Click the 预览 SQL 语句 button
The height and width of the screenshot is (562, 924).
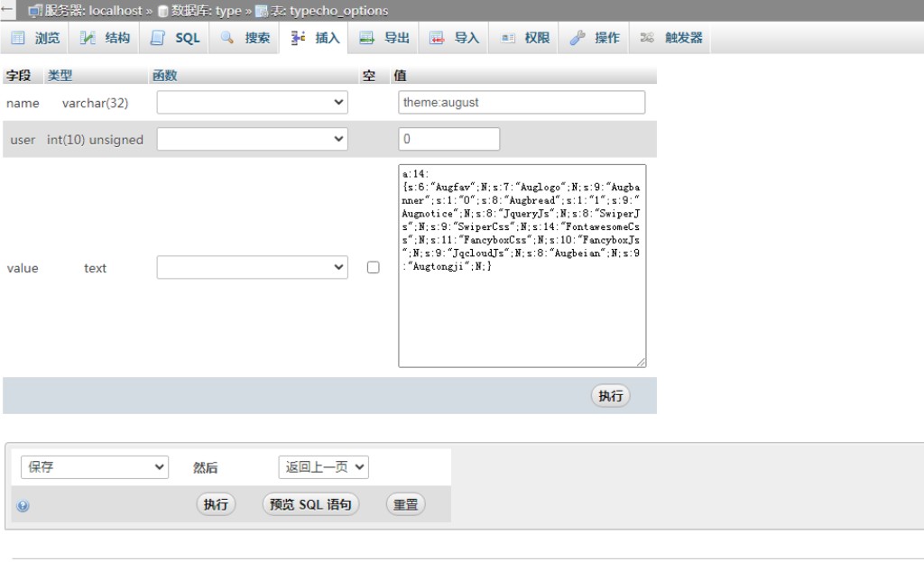pyautogui.click(x=310, y=504)
